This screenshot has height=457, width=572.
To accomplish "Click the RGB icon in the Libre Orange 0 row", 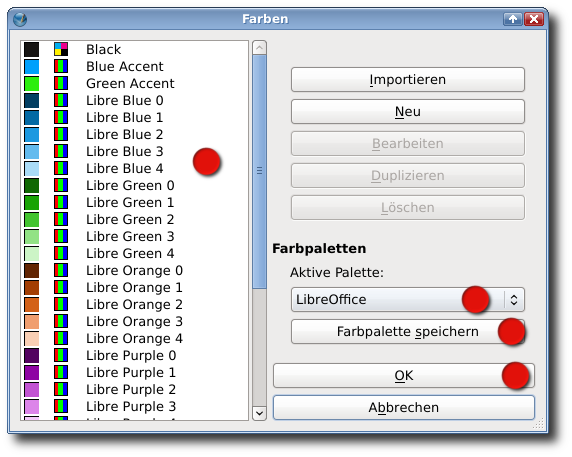I will click(x=61, y=270).
